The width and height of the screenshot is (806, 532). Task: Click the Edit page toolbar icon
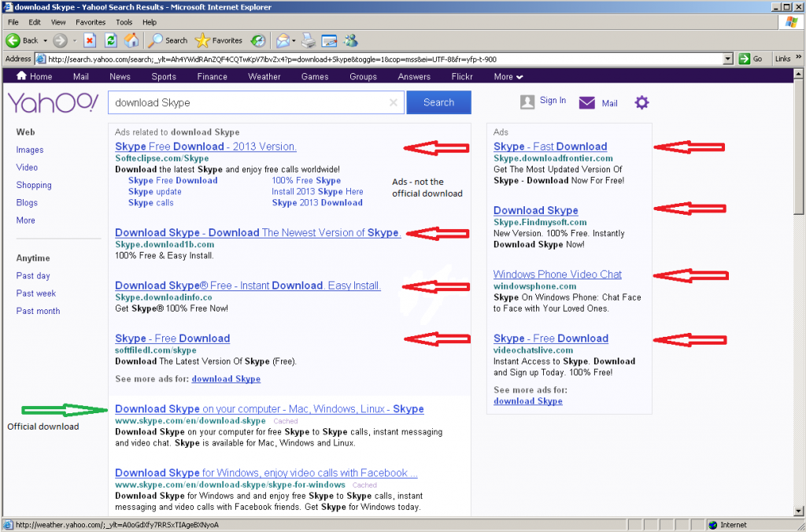pyautogui.click(x=329, y=41)
